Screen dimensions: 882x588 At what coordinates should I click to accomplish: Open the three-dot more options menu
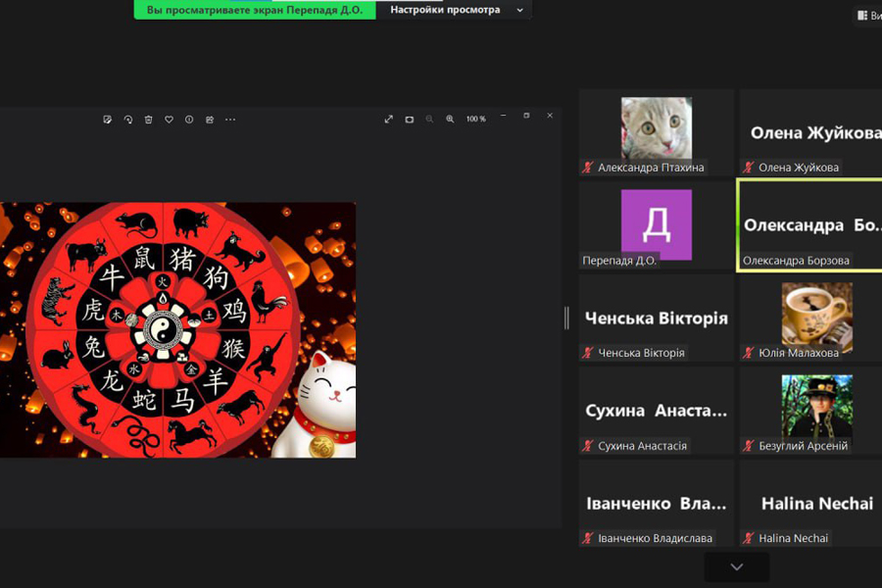click(230, 120)
